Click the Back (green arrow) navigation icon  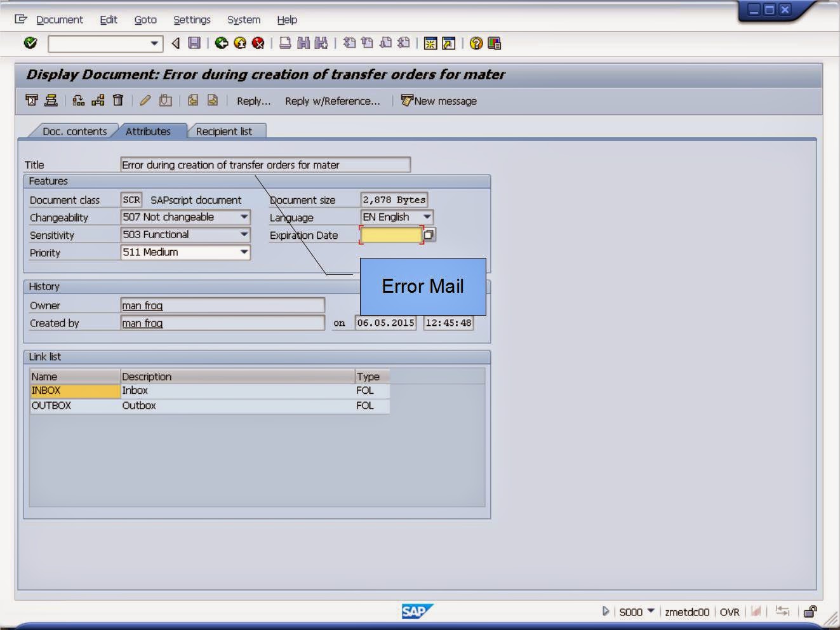click(x=221, y=43)
